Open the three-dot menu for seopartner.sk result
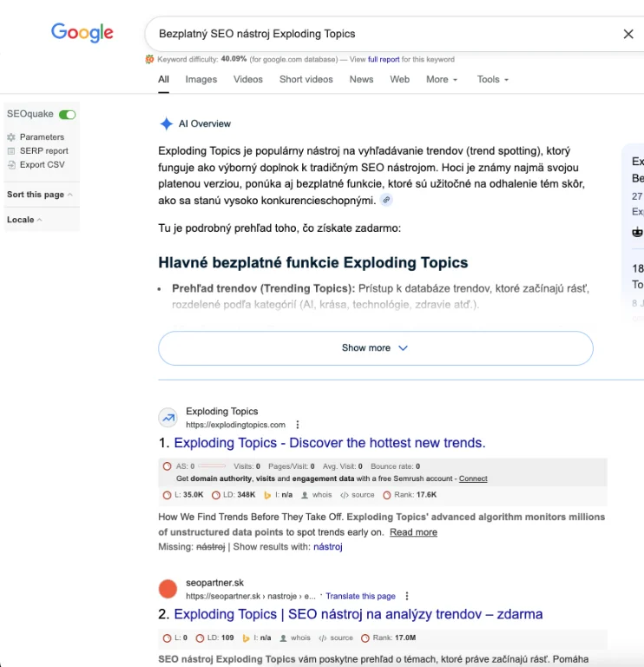Screen dimensions: 644x667 407,596
